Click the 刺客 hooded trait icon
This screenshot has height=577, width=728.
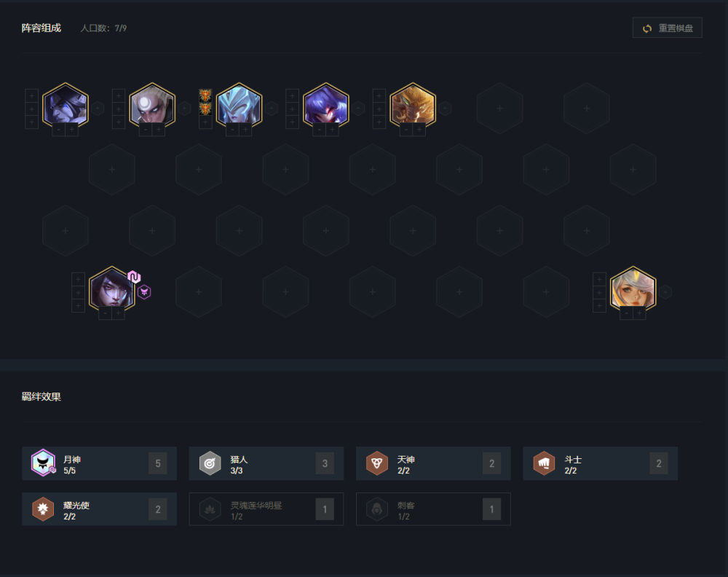coord(377,509)
